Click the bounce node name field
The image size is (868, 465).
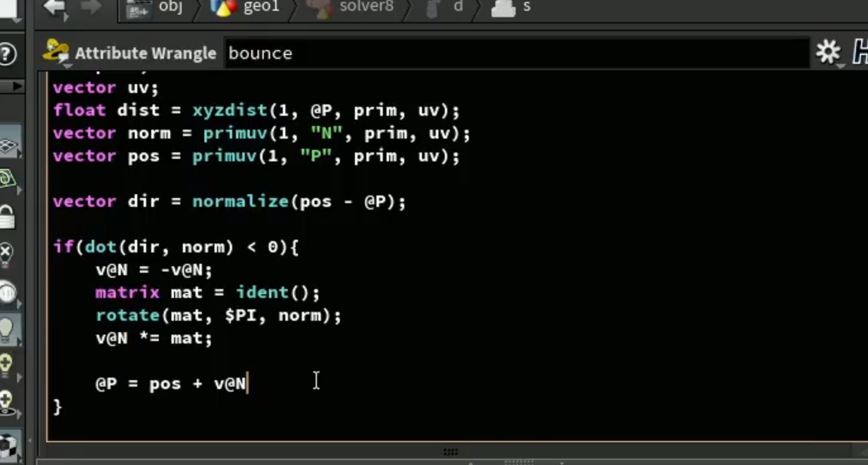[x=516, y=53]
